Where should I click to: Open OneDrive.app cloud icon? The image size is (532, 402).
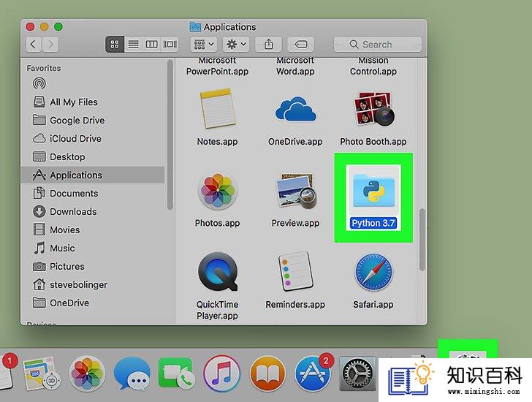295,109
